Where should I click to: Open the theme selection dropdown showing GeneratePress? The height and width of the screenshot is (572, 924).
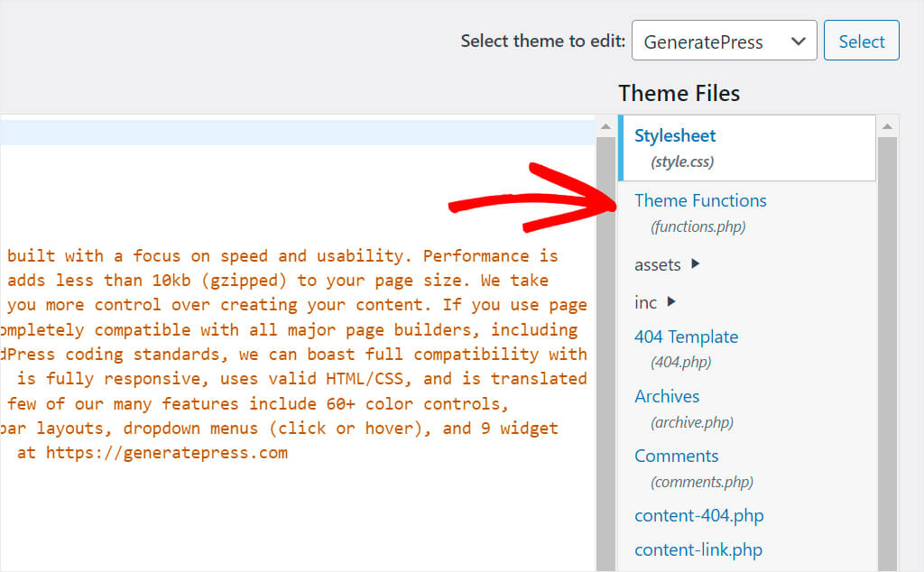[724, 41]
